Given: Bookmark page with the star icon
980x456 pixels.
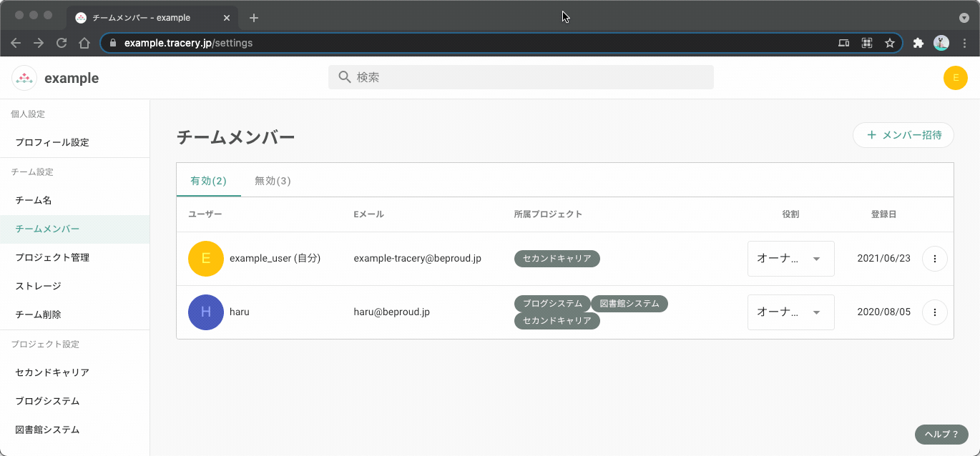Looking at the screenshot, I should 890,43.
